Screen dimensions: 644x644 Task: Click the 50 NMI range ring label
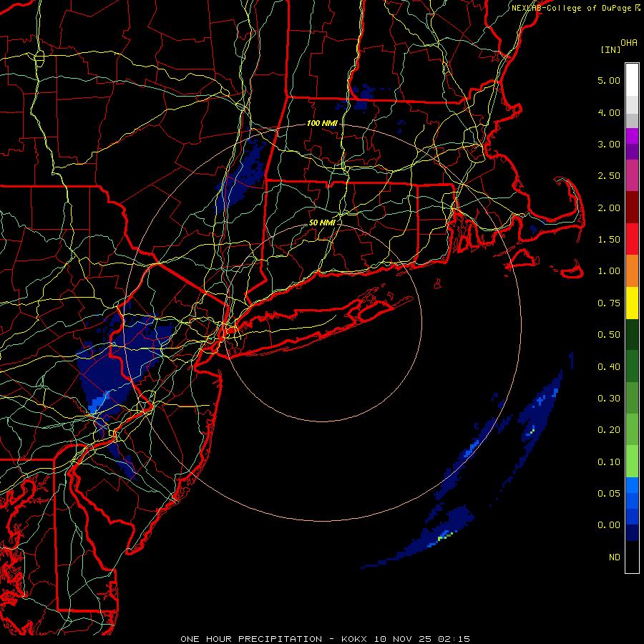click(x=322, y=223)
